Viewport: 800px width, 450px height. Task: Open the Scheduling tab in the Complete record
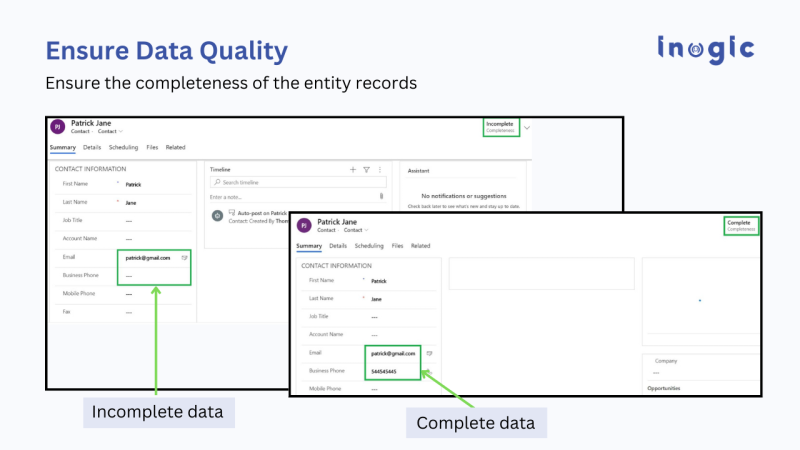point(369,245)
